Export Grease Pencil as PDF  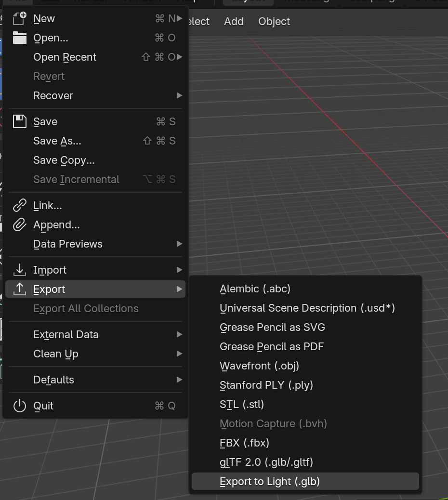pos(305,347)
